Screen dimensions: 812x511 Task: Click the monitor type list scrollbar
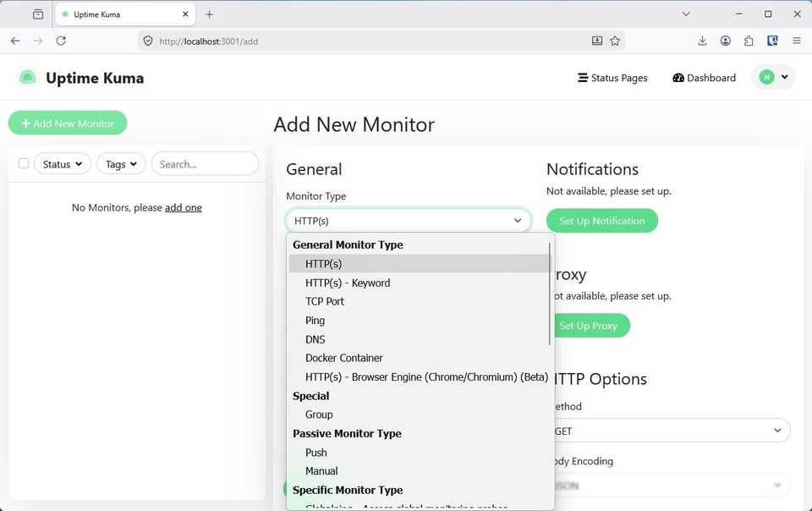point(550,294)
